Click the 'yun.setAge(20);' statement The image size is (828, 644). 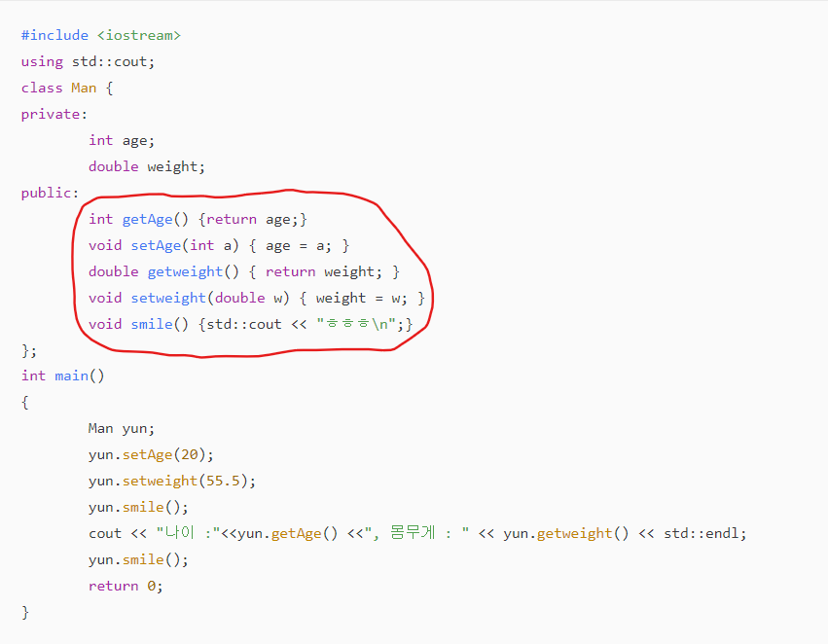[x=151, y=454]
